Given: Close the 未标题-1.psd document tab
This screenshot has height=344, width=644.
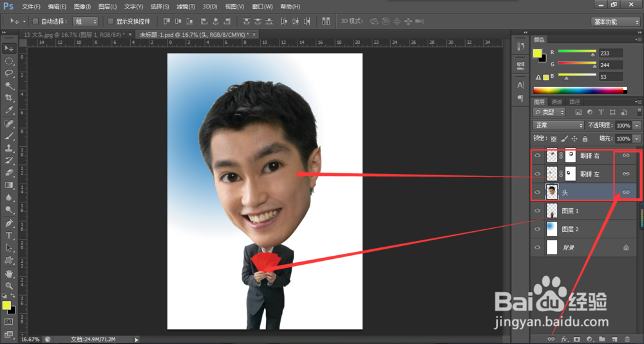Looking at the screenshot, I should [254, 35].
